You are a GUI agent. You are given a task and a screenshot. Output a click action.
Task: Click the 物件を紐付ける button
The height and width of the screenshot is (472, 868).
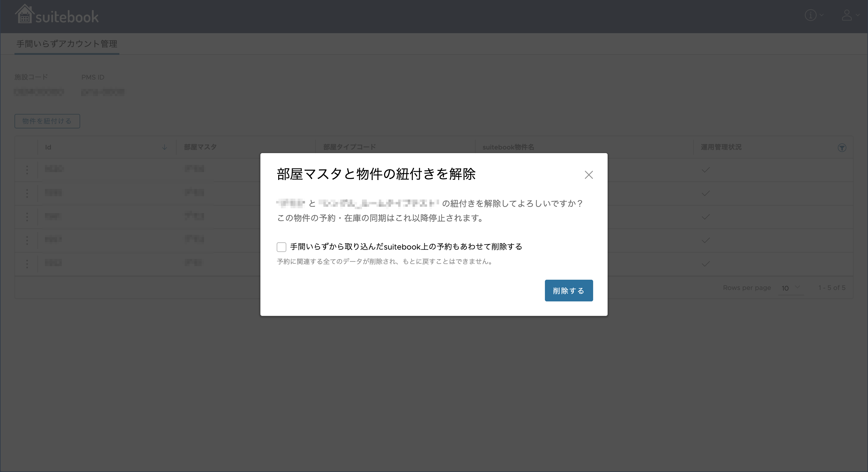[x=47, y=121]
